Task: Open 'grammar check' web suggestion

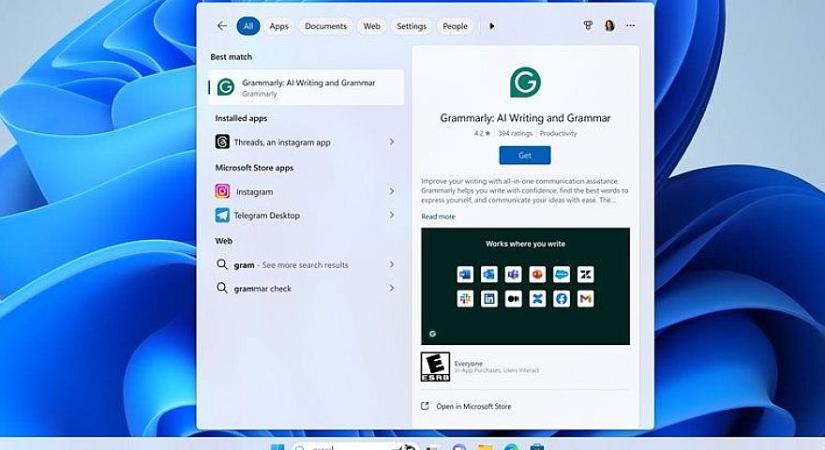Action: pyautogui.click(x=306, y=288)
